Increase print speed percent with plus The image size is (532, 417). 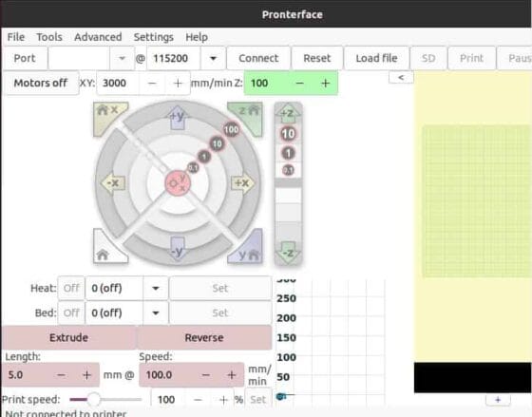click(x=223, y=400)
